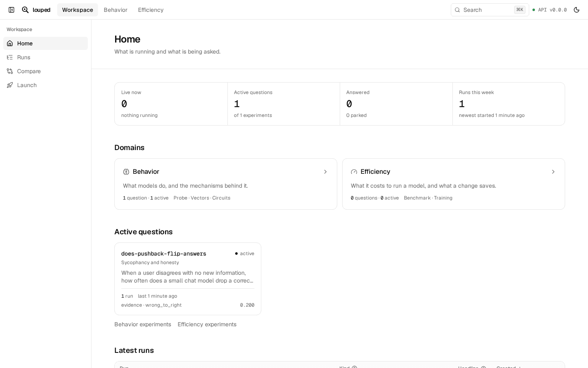Collapse the sidebar with the panel icon
Viewport: 588px width, 368px height.
11,10
